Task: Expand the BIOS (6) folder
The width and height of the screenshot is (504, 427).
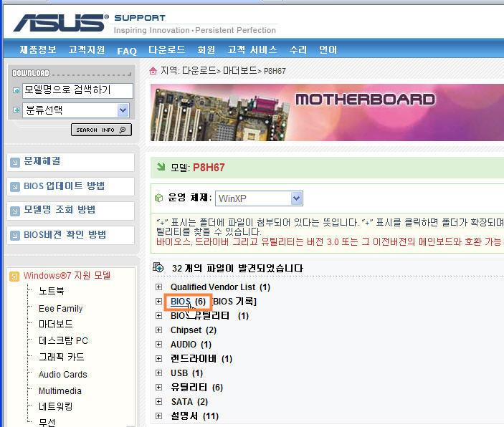Action: coord(158,302)
